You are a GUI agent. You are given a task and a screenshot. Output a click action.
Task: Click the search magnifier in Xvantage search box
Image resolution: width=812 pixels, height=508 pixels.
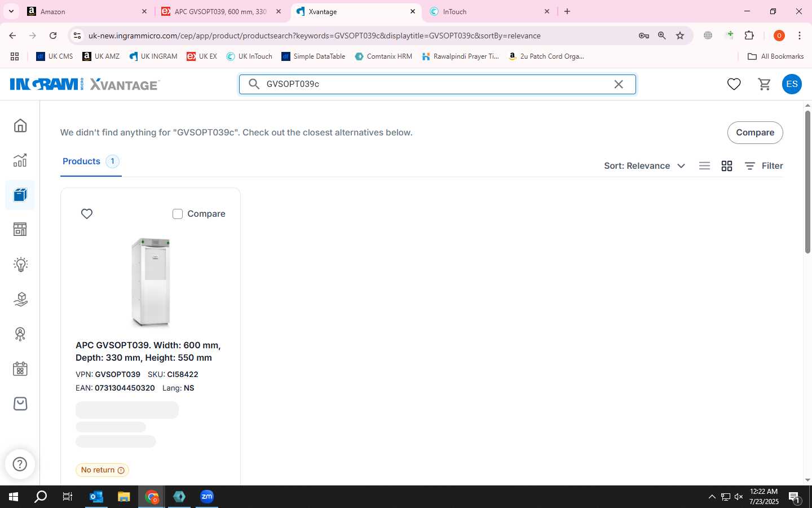[x=254, y=84]
